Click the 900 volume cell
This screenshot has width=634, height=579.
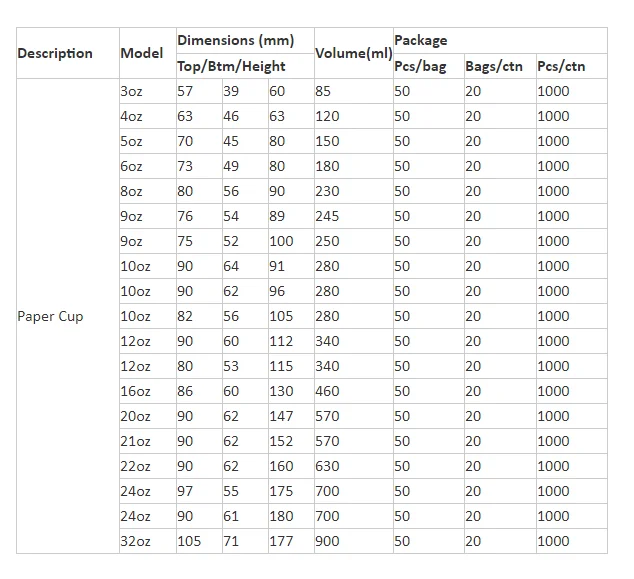click(x=327, y=542)
